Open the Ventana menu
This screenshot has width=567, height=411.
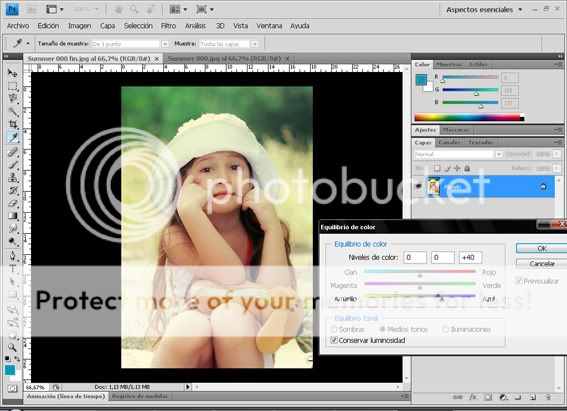click(269, 26)
